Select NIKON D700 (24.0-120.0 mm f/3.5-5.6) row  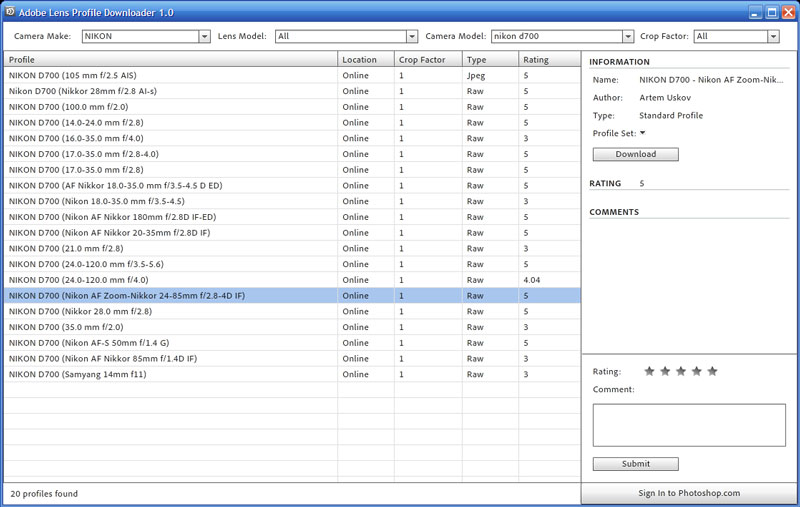tap(292, 264)
